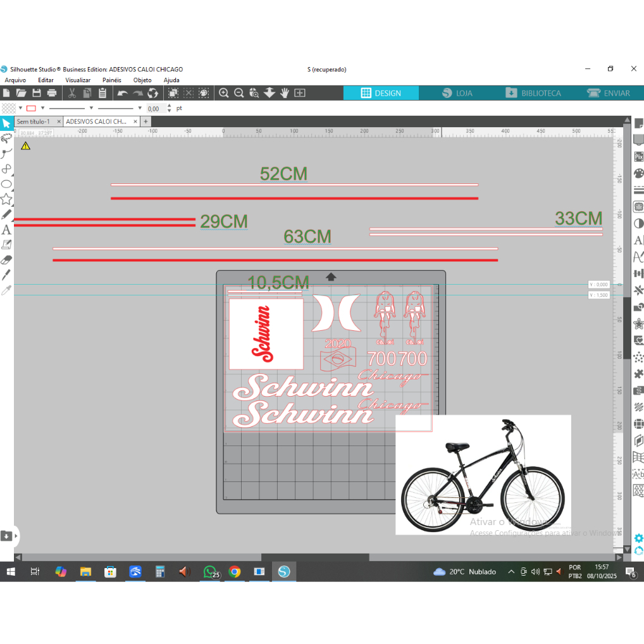Close the ADESIVOS CALOI CH... tab
This screenshot has width=644, height=644.
point(135,121)
